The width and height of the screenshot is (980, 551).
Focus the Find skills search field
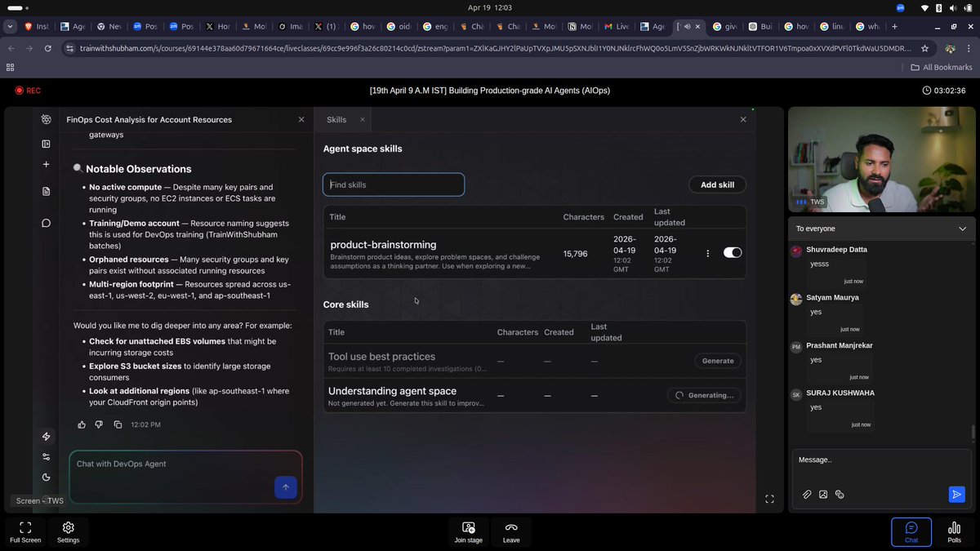(394, 184)
